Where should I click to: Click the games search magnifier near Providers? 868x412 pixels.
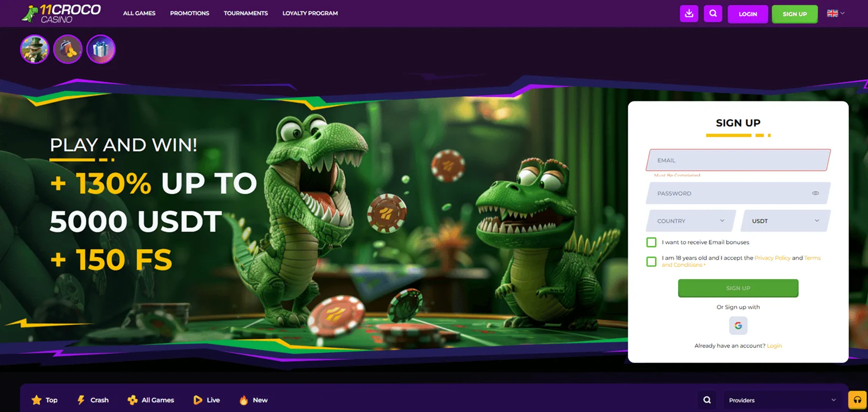coord(707,400)
